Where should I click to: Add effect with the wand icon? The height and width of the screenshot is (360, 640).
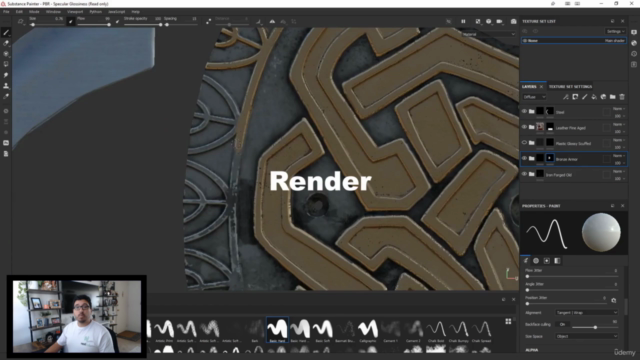tap(566, 97)
